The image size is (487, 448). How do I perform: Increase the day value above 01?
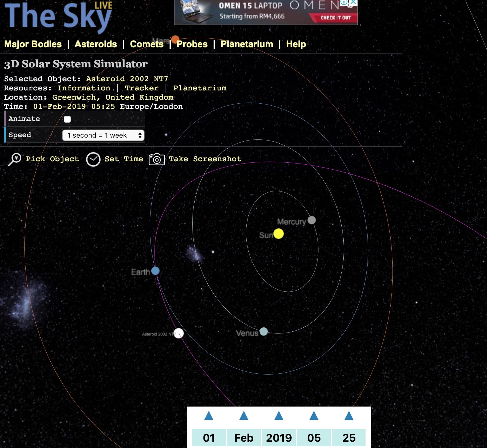tap(209, 415)
